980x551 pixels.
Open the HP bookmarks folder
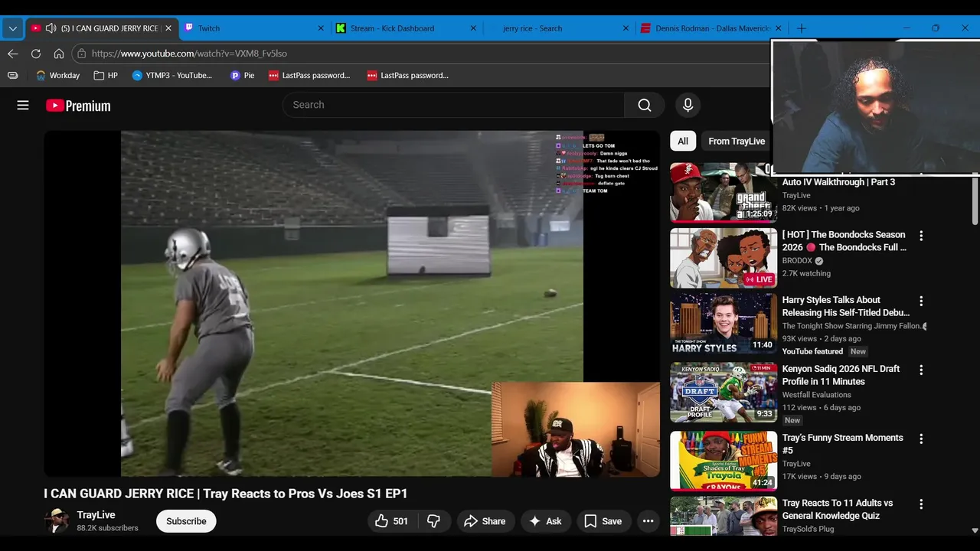point(106,75)
